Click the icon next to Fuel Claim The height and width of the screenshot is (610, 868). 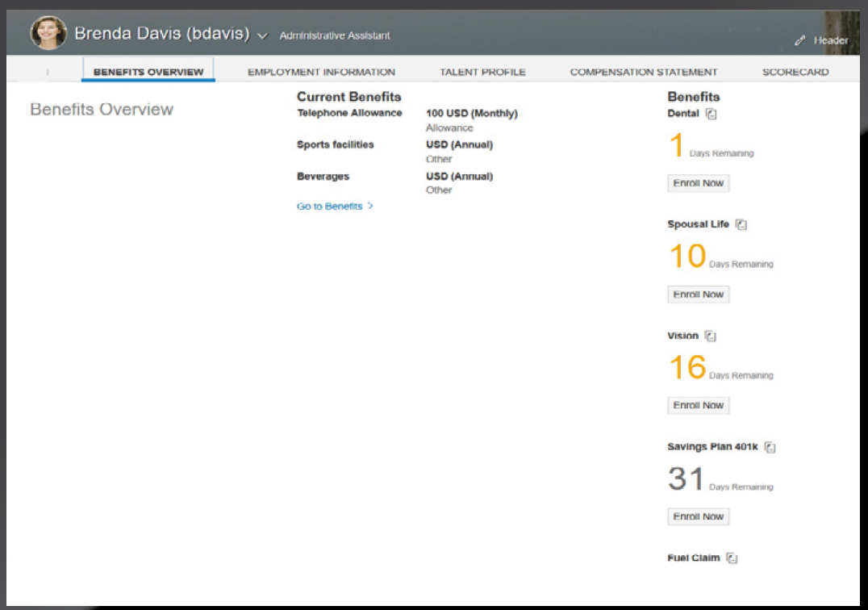(732, 558)
